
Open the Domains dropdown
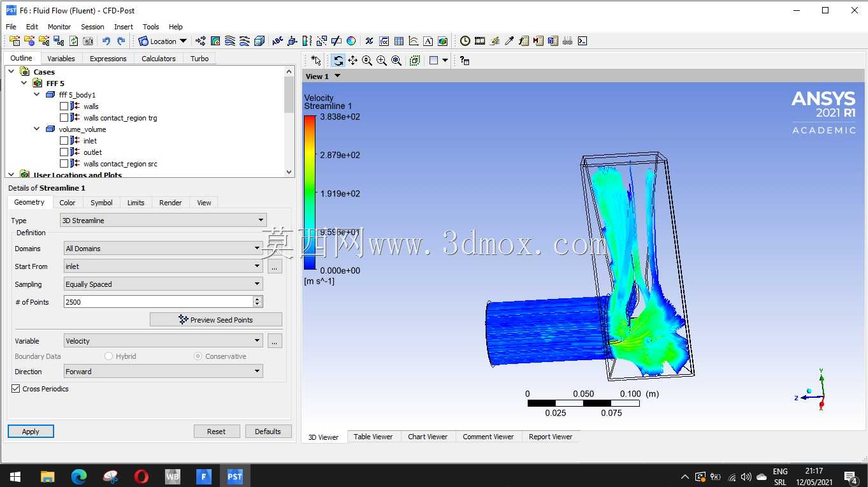coord(163,249)
